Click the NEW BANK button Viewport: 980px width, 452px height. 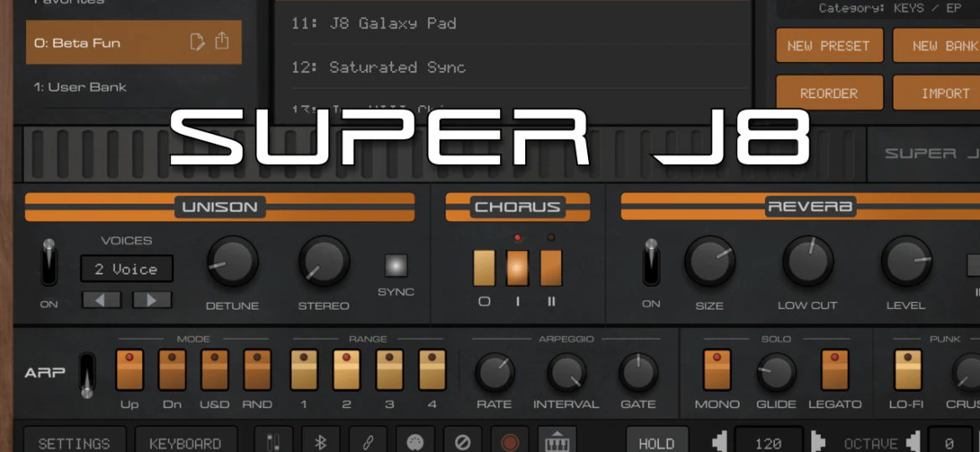pos(936,45)
